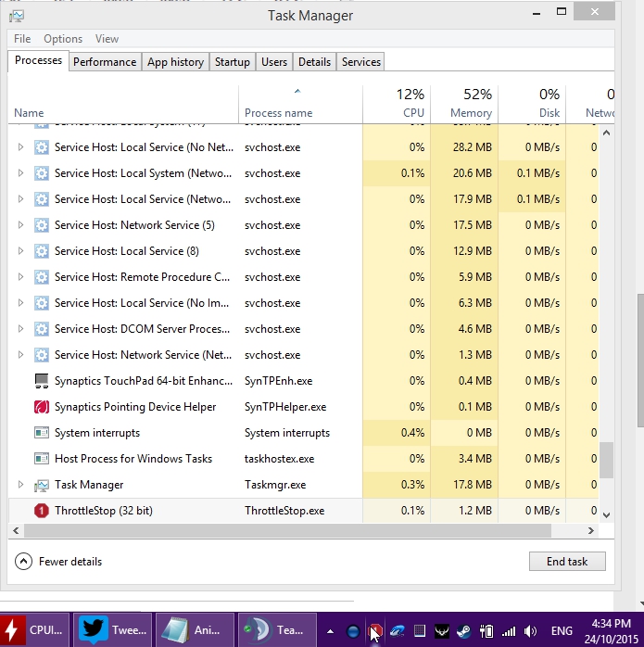Sort by the CPU column header
This screenshot has height=647, width=644.
click(397, 105)
